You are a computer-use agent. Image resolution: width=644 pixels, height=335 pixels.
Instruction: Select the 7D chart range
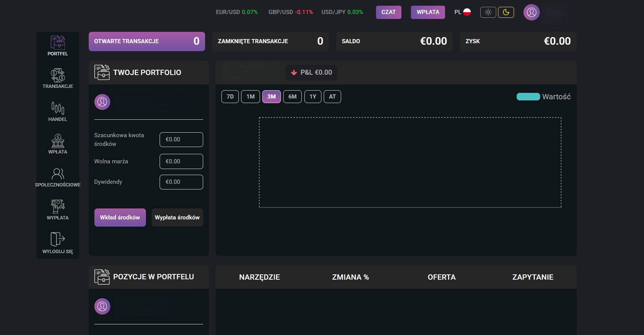pyautogui.click(x=230, y=97)
